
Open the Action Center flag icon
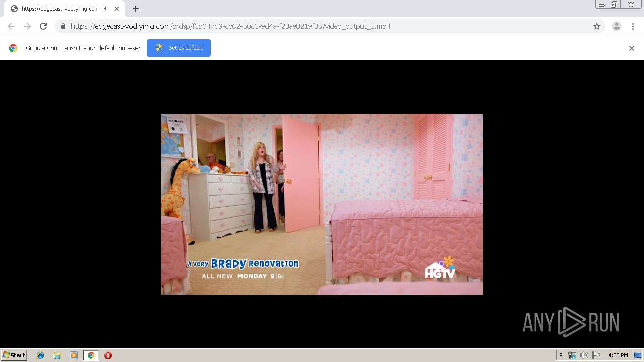[x=596, y=355]
